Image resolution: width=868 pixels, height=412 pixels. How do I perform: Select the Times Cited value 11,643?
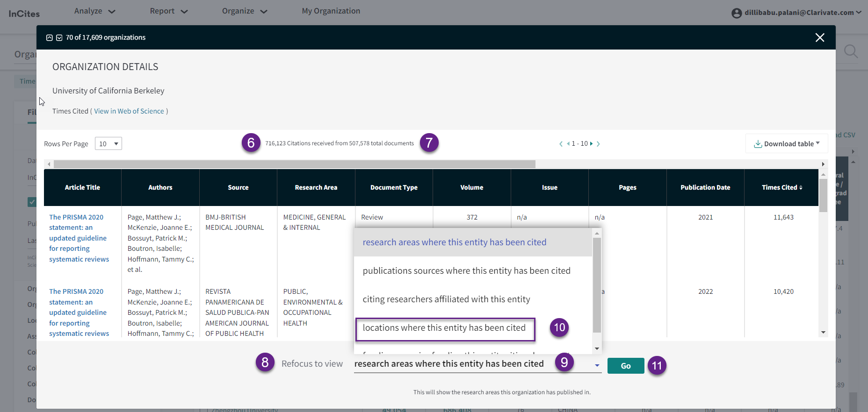(783, 217)
